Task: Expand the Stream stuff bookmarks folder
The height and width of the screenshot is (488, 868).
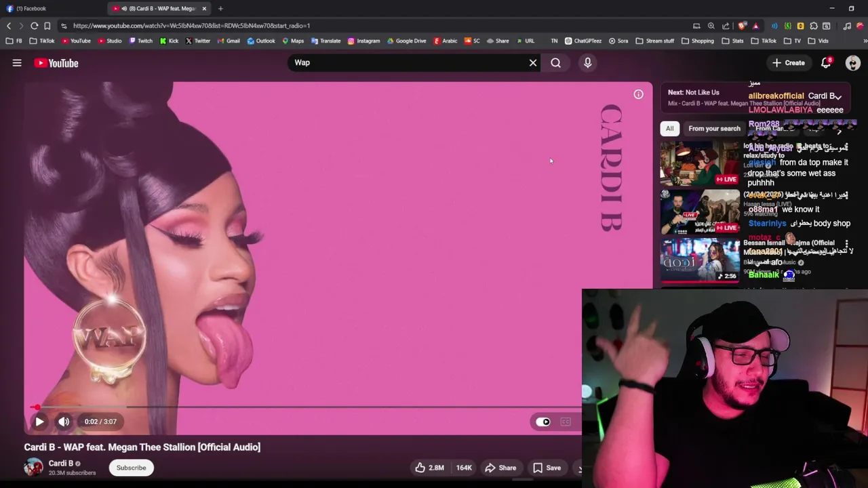Action: coord(654,41)
